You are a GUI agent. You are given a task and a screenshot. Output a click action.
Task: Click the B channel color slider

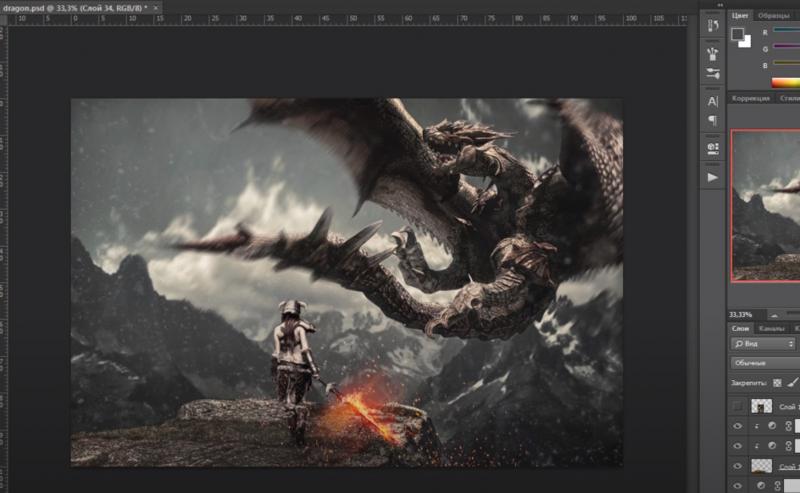coord(786,64)
